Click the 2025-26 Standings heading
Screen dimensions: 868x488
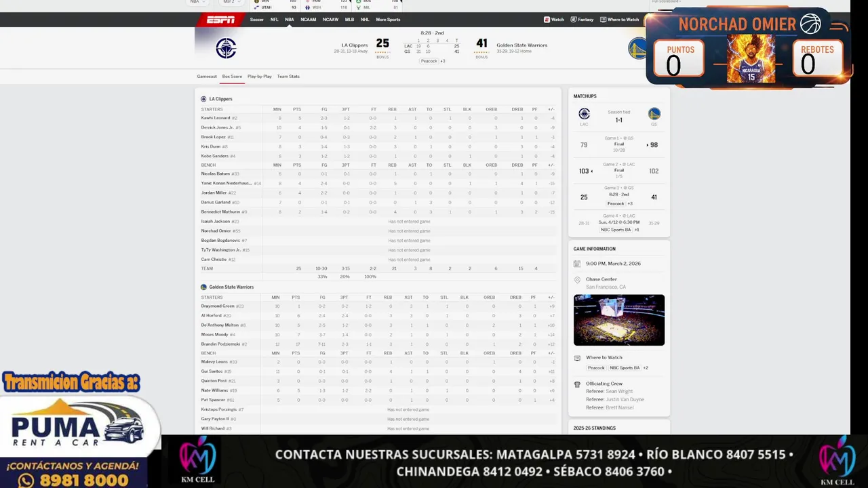click(x=595, y=428)
